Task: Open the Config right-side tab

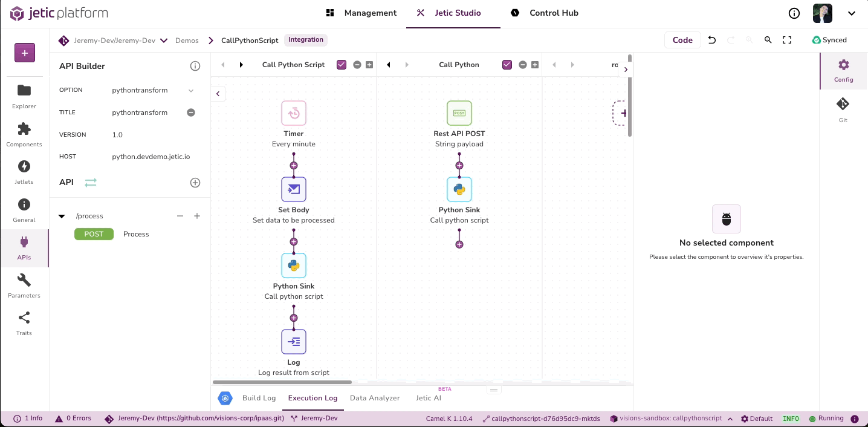Action: point(844,70)
